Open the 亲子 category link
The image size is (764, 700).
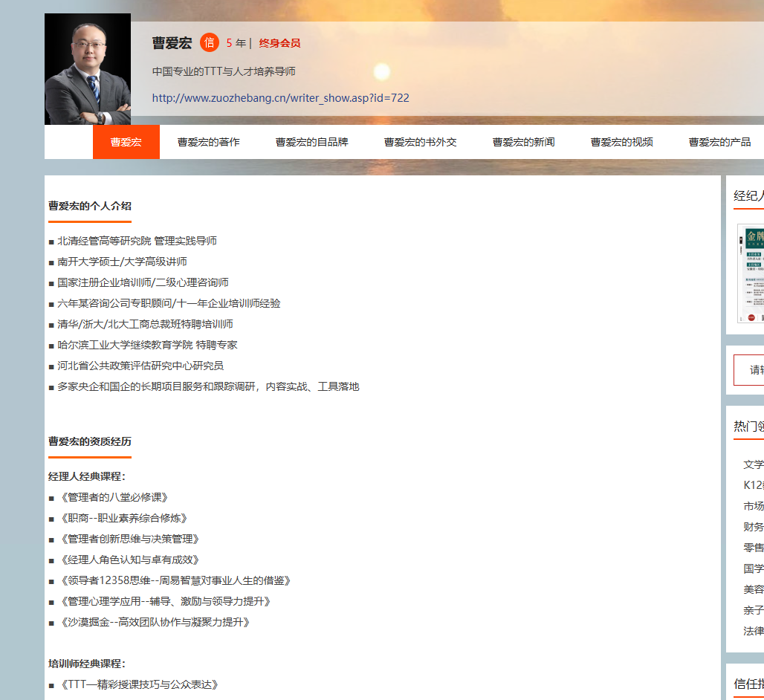(753, 610)
